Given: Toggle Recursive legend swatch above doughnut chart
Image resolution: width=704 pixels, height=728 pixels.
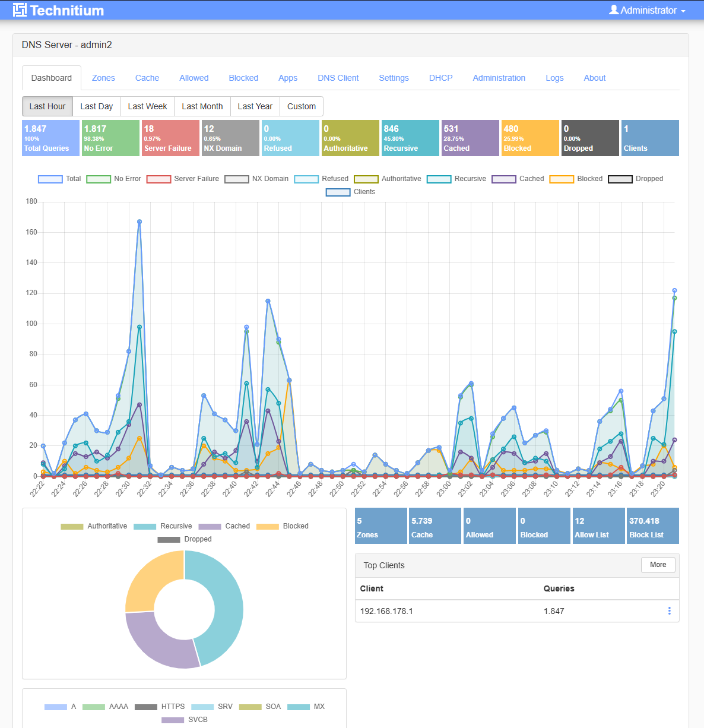Looking at the screenshot, I should 145,526.
